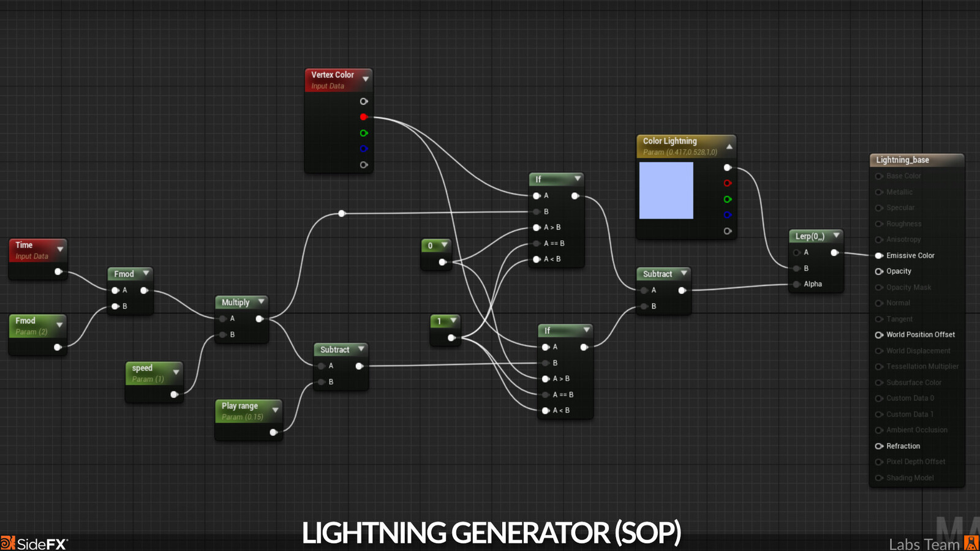Open the dropdown on the Play range parameter node
Screen dimensions: 980x551
pos(275,410)
